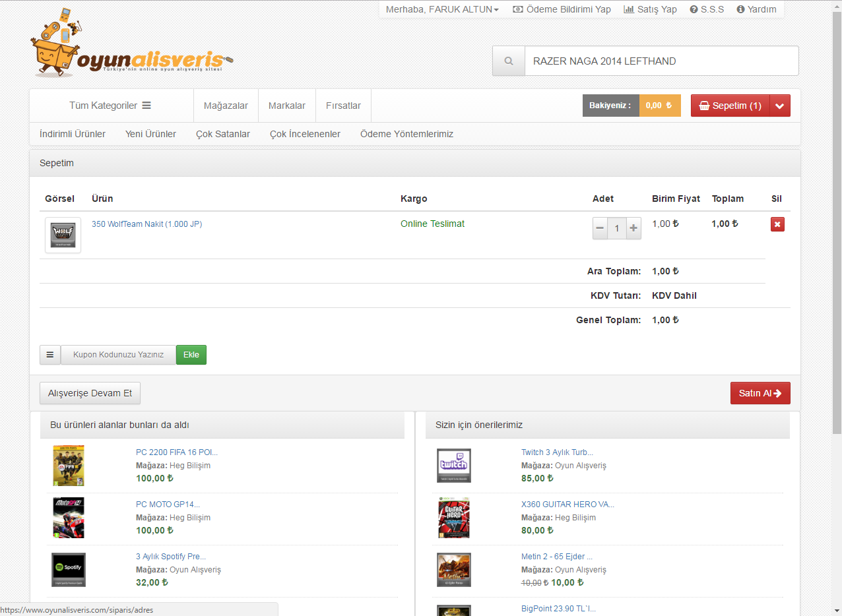This screenshot has width=842, height=616.
Task: Click the KDV Dahil text
Action: (x=674, y=295)
